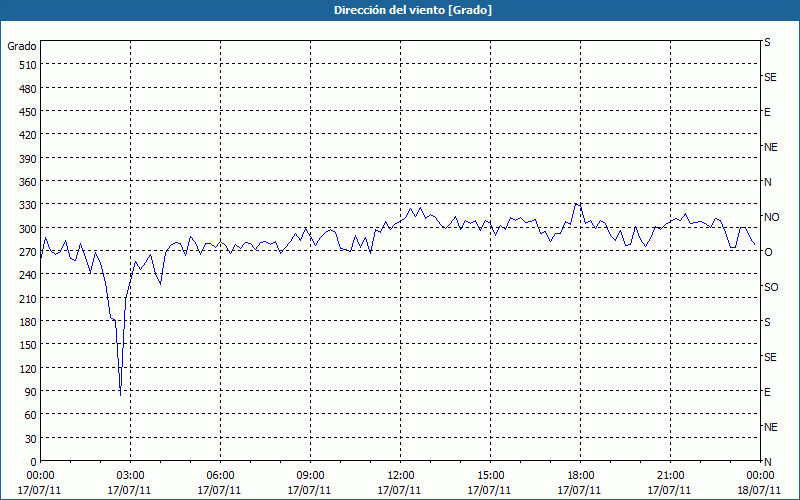
Task: Click the 60 tick label
Action: tap(31, 415)
